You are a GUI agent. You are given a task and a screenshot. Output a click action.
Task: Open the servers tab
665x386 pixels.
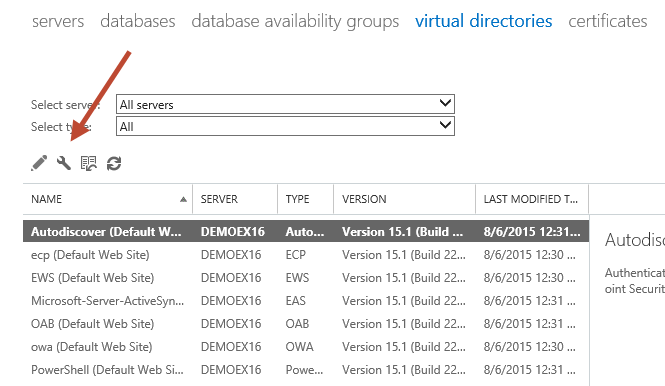pos(58,21)
